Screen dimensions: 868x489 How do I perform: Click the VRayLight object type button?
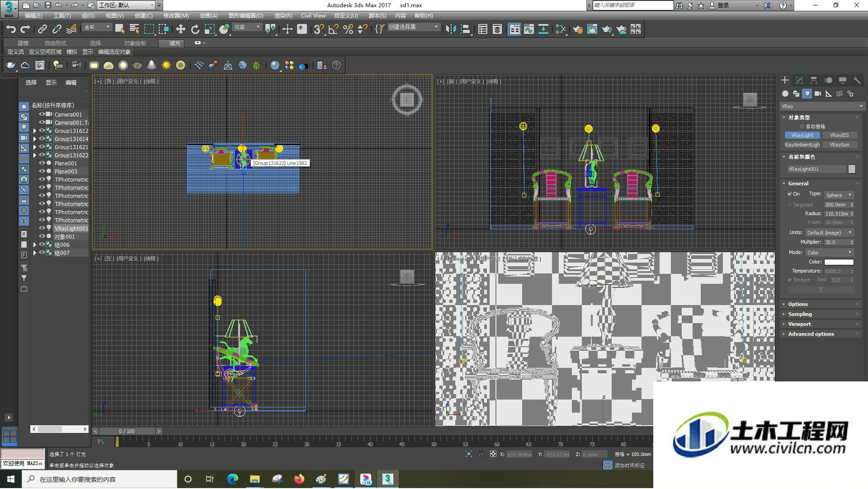[802, 135]
